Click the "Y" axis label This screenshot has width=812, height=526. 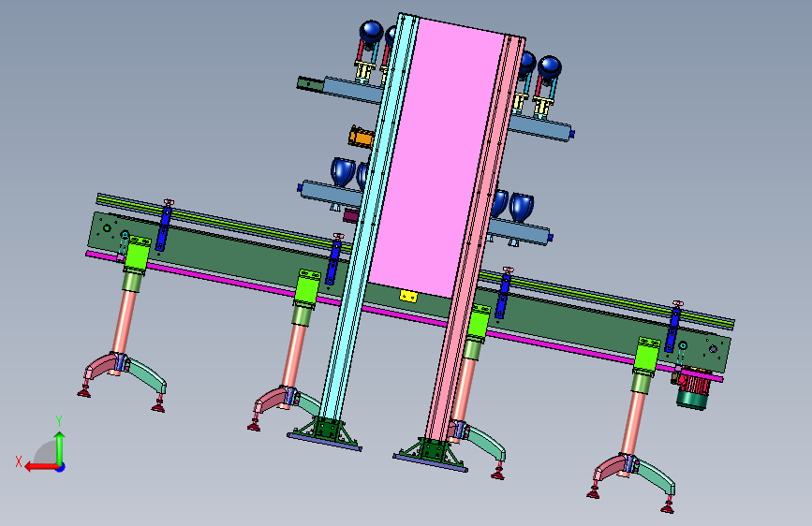tap(59, 421)
